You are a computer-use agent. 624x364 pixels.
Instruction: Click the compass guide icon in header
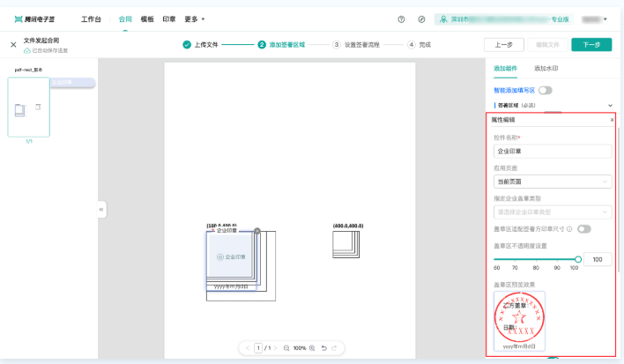pyautogui.click(x=421, y=19)
